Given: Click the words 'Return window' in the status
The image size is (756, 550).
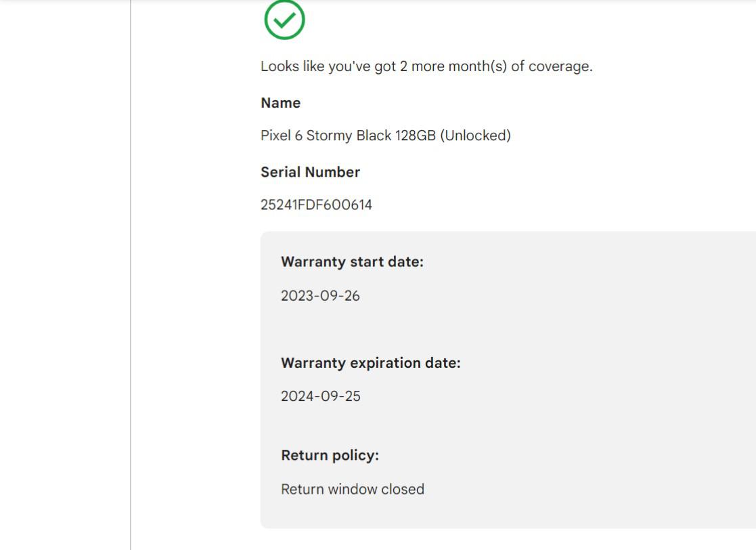Looking at the screenshot, I should coord(329,489).
